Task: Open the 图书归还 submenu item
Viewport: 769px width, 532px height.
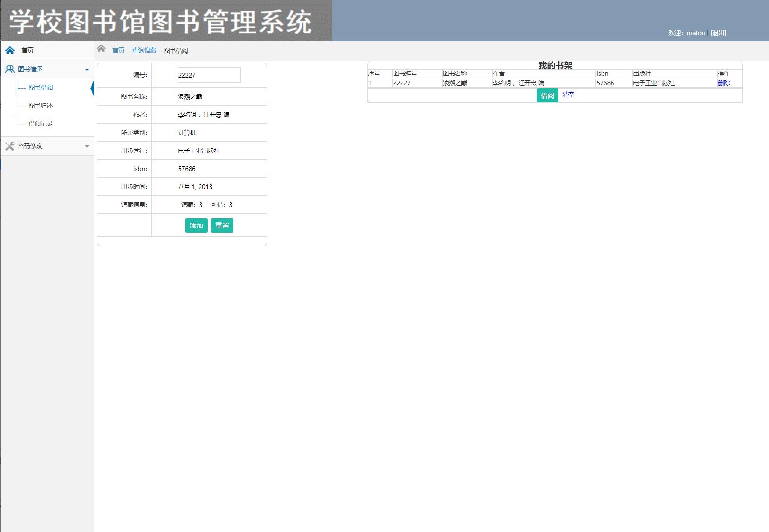Action: 40,106
